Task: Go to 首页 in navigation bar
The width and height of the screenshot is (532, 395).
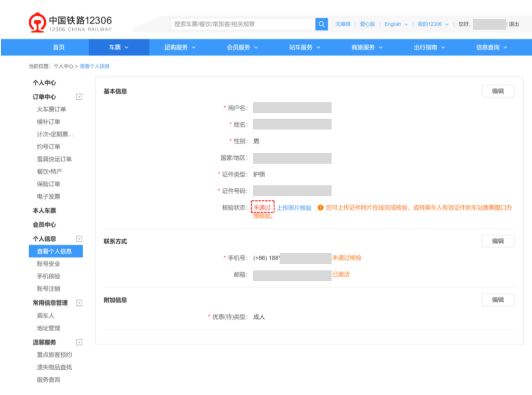Action: point(59,47)
